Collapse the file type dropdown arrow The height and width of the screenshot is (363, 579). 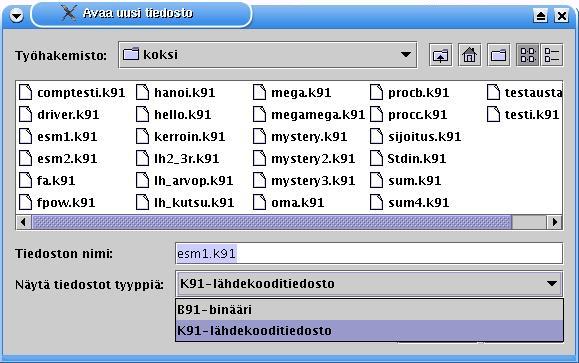pyautogui.click(x=552, y=284)
